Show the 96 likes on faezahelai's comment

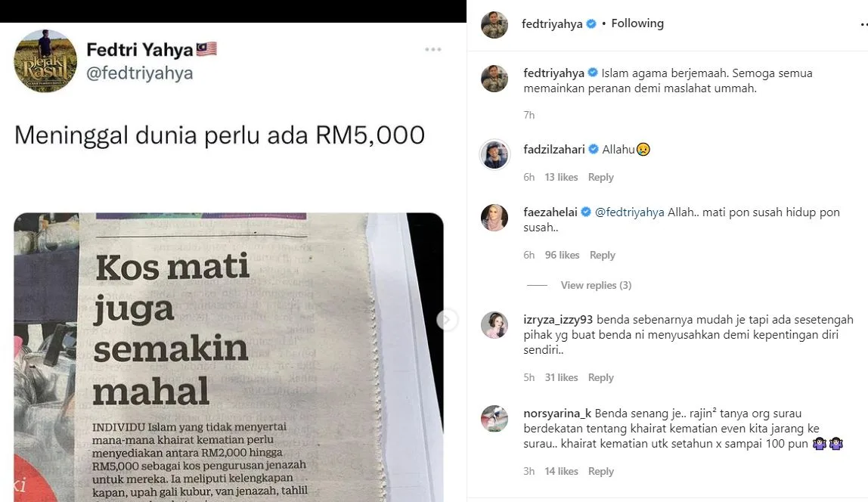tap(562, 255)
